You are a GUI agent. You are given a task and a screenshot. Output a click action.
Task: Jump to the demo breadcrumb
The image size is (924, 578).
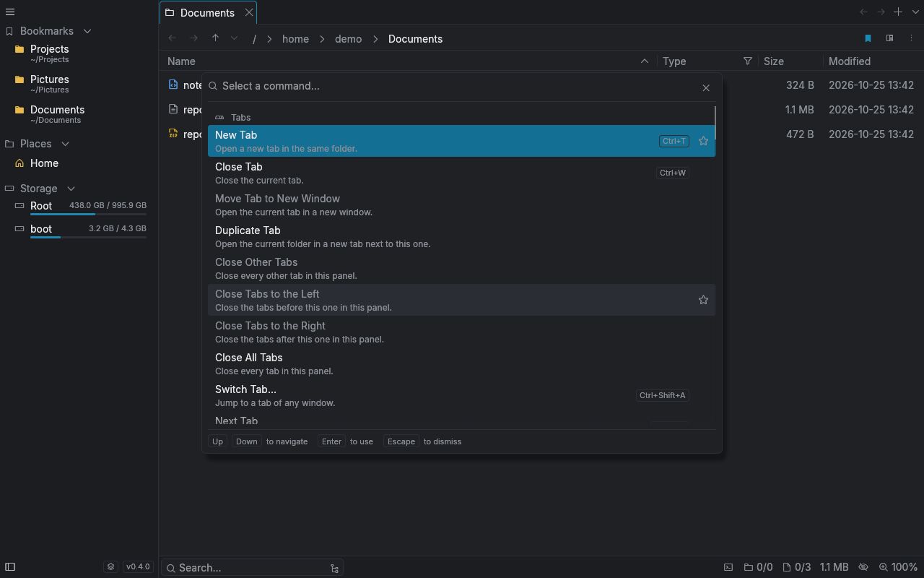click(x=348, y=39)
